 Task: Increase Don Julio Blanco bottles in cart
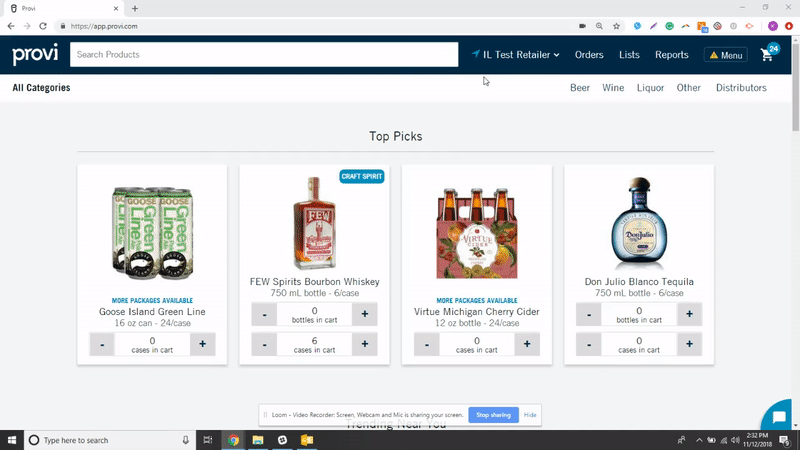pos(689,314)
